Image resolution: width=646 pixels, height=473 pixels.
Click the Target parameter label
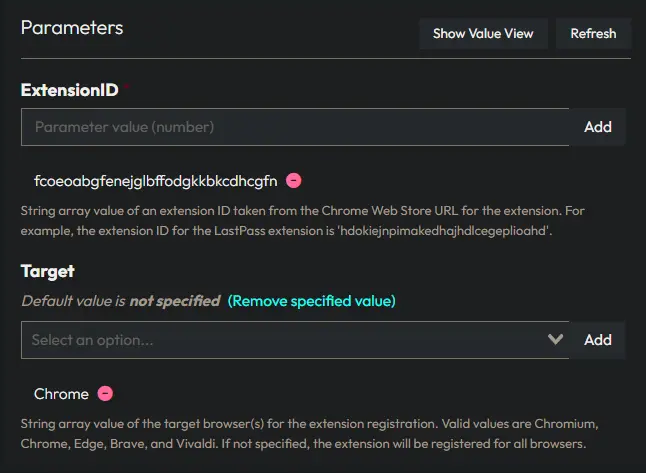click(x=48, y=271)
